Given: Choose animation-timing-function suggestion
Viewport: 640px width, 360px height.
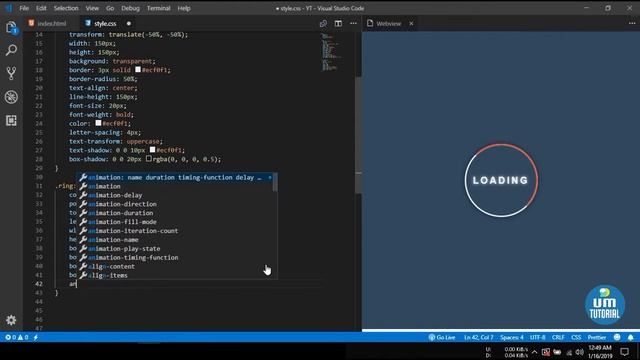Looking at the screenshot, I should [x=175, y=258].
